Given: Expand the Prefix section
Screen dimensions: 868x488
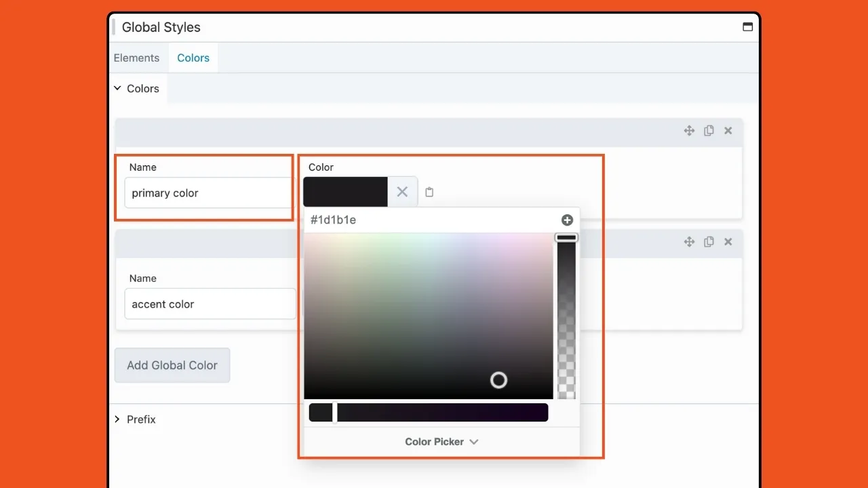Looking at the screenshot, I should (135, 420).
